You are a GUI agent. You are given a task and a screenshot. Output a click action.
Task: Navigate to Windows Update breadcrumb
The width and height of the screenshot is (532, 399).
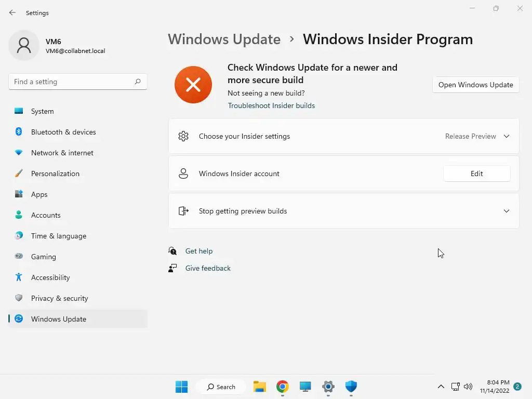tap(224, 39)
